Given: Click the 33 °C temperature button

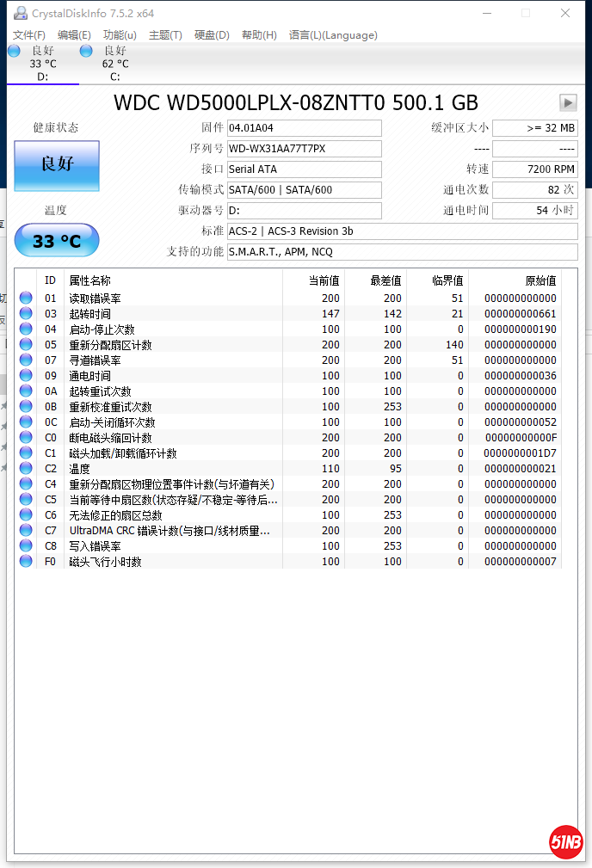Looking at the screenshot, I should tap(57, 241).
